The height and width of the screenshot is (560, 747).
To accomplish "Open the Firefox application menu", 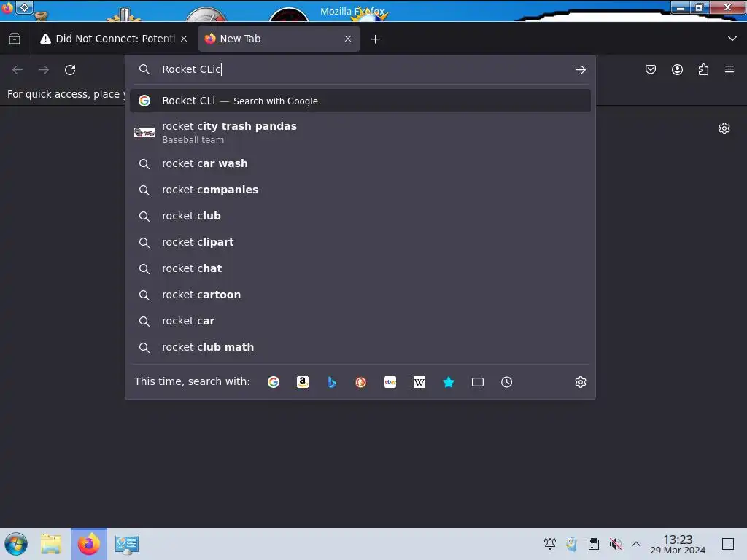I will click(x=729, y=69).
